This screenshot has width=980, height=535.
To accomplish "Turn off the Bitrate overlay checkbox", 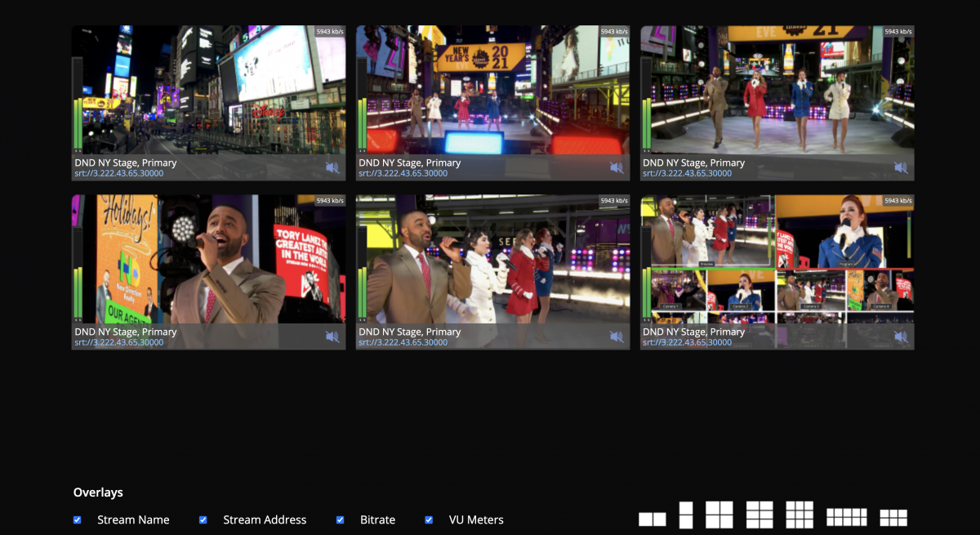I will point(341,519).
